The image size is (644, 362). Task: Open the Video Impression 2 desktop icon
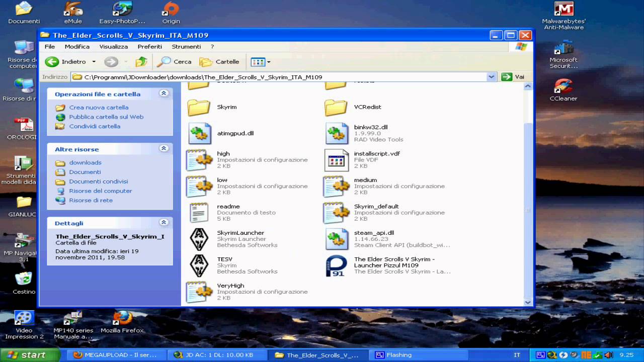[x=24, y=325]
